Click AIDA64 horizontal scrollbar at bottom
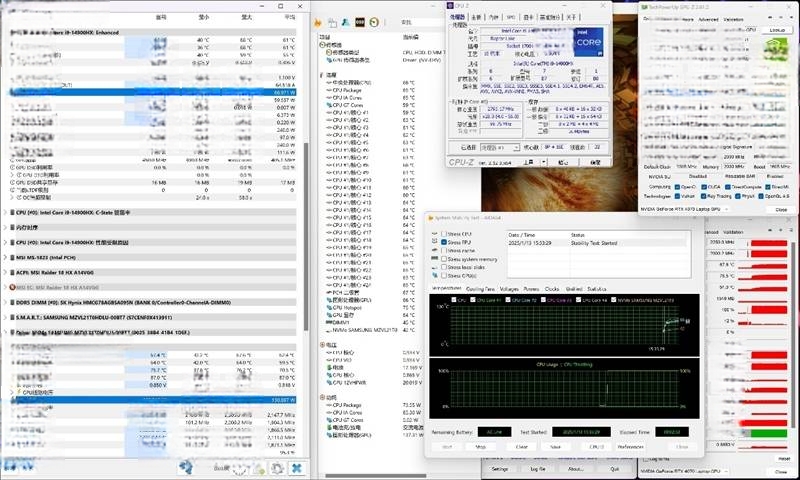Image resolution: width=800 pixels, height=480 pixels. tap(376, 476)
